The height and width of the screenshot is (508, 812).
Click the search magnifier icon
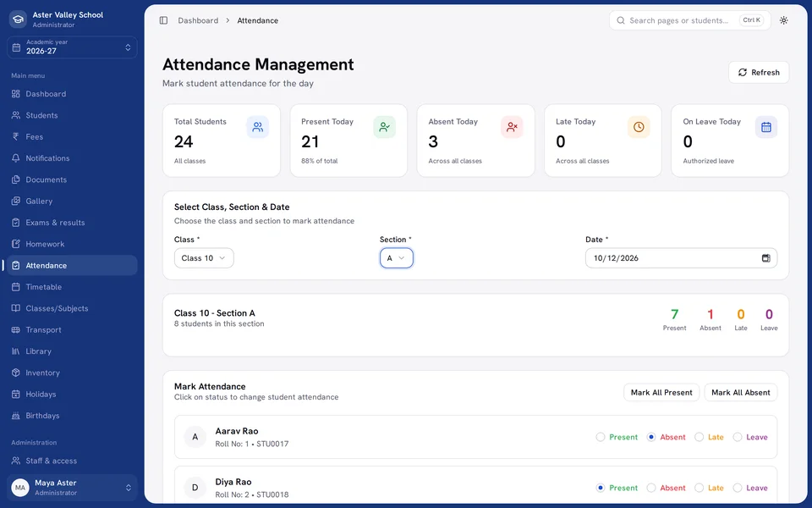pyautogui.click(x=620, y=20)
